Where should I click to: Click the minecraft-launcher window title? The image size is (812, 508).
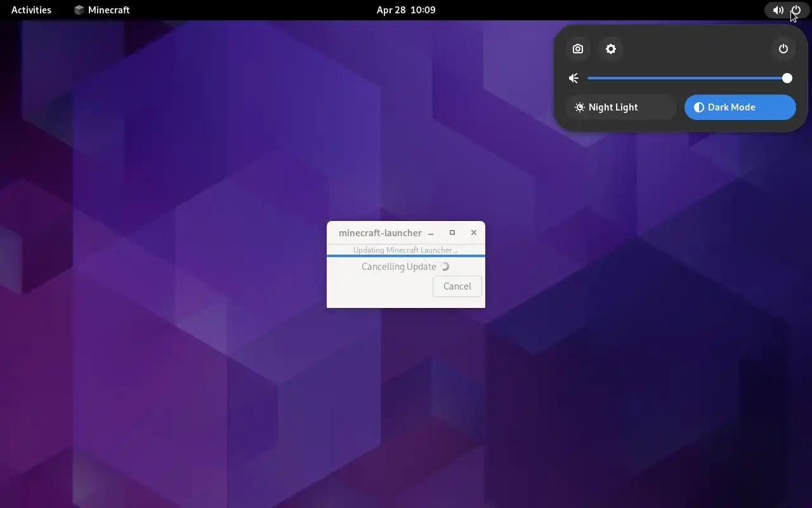click(380, 233)
